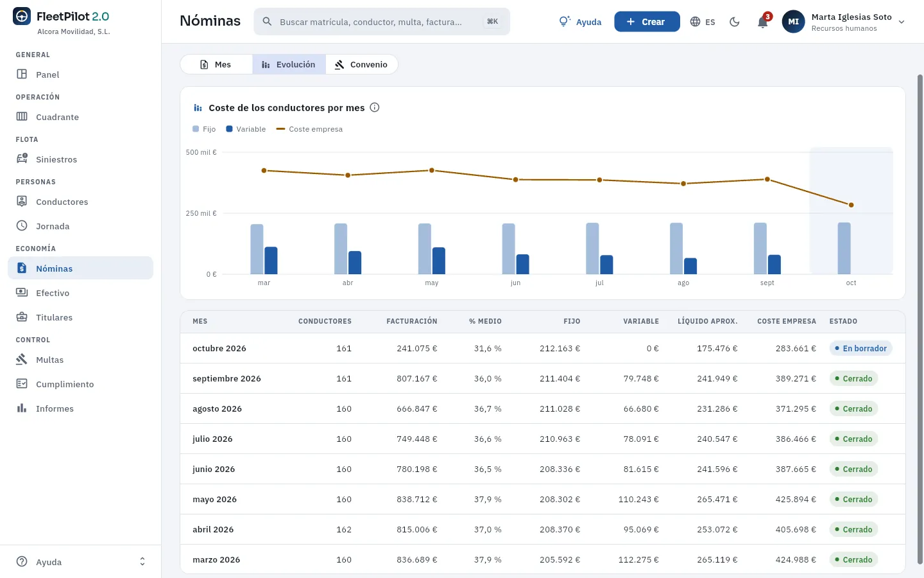Click Cerrado badge for septiembre 2026

pos(853,378)
